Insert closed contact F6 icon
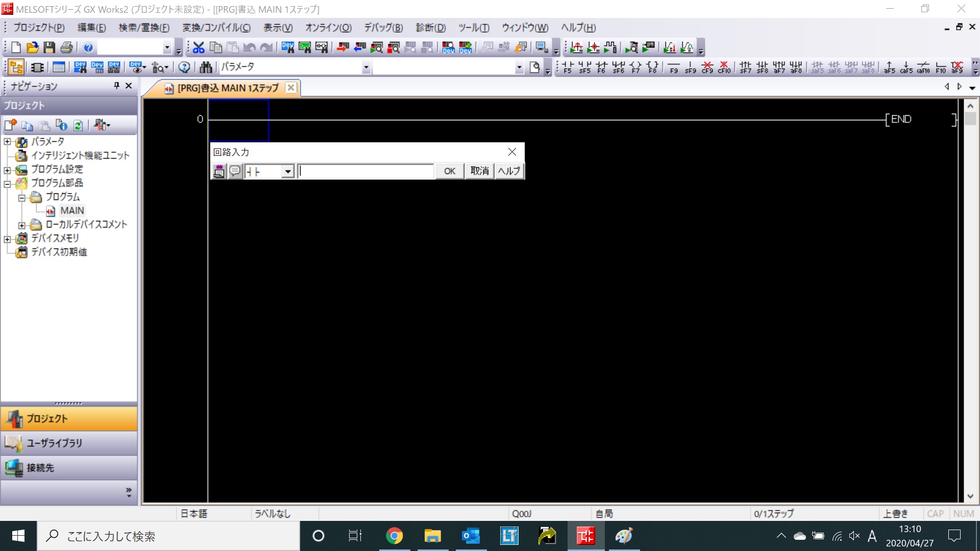 (602, 67)
